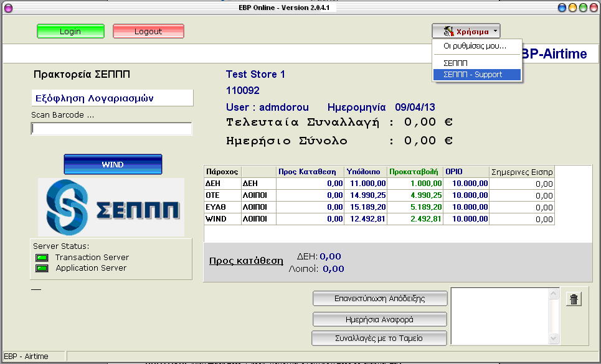Click the blue title bar button

pos(562,7)
